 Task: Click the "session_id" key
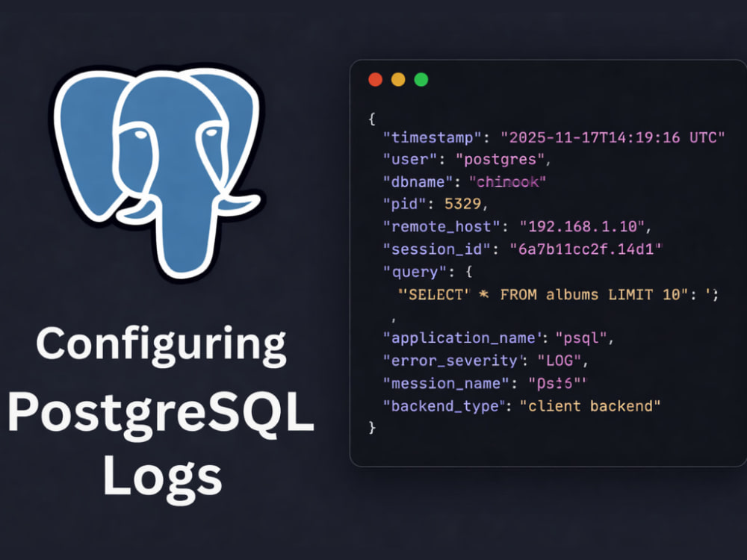pos(437,249)
